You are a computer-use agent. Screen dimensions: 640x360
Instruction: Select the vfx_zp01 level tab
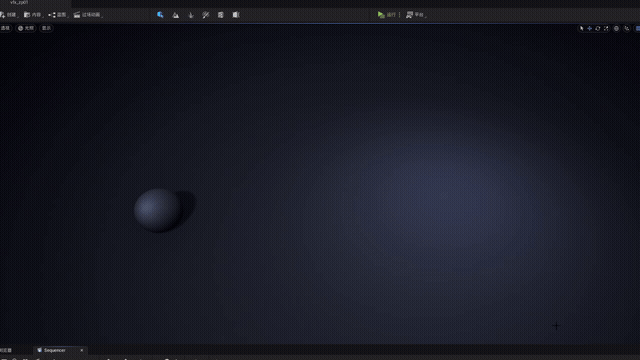[x=19, y=2]
